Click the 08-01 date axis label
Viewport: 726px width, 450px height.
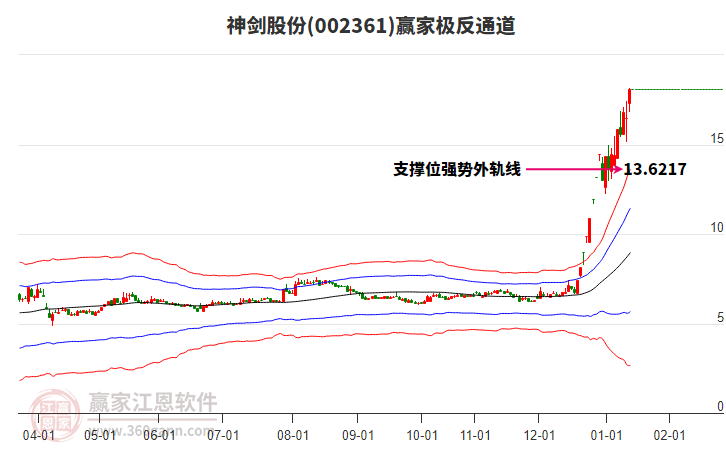pyautogui.click(x=293, y=435)
